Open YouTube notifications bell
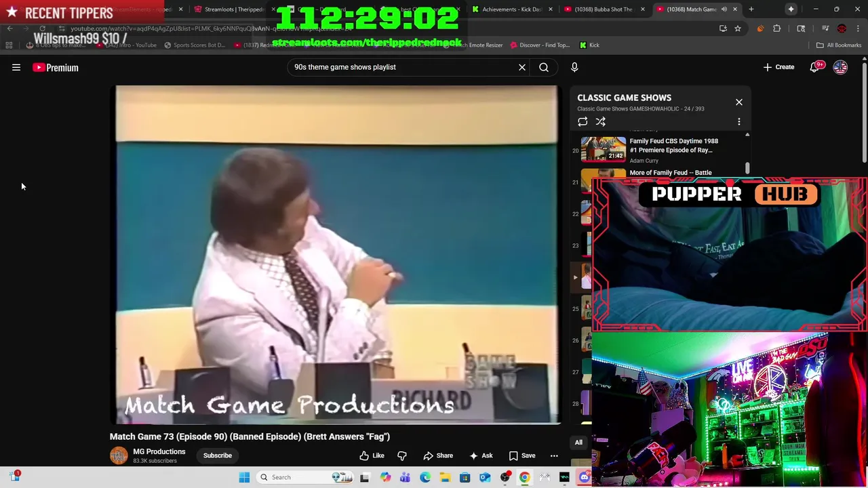Screen dimensions: 868x488 click(814, 67)
